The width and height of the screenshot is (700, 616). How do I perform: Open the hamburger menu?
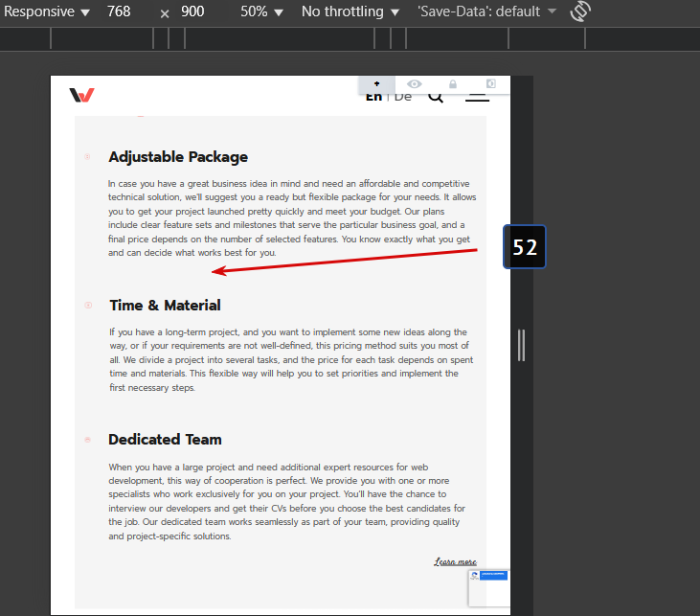(x=477, y=97)
